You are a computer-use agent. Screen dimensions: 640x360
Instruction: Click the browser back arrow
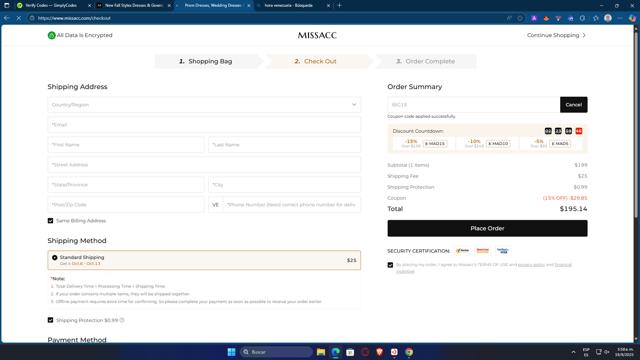[7, 18]
